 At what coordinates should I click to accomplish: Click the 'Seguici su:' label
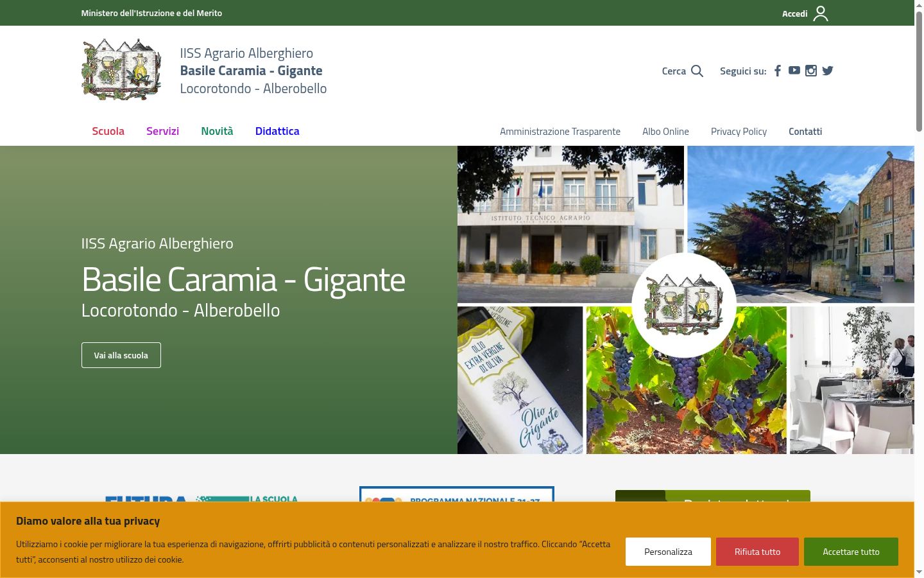click(743, 71)
